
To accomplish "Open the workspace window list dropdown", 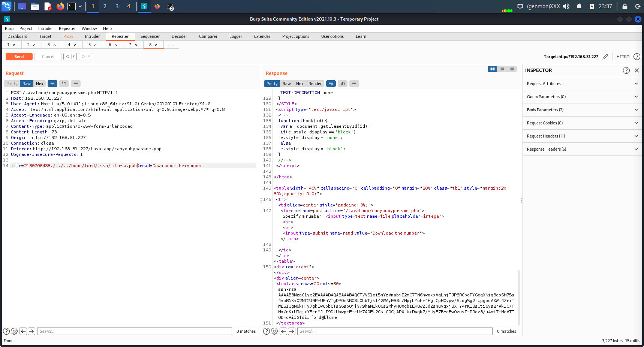I will [80, 6].
